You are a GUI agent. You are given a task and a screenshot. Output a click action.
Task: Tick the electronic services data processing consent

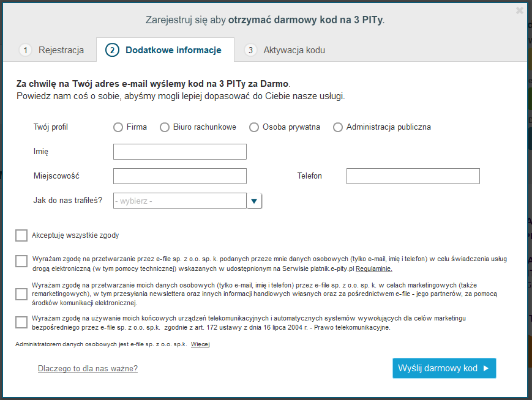tap(21, 261)
